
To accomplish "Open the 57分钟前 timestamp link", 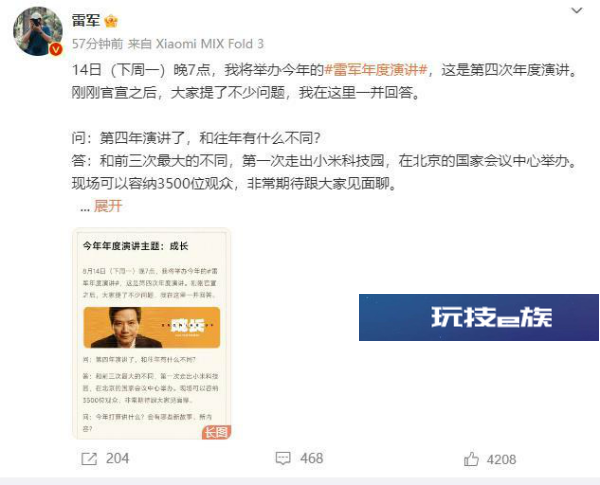I will pyautogui.click(x=98, y=44).
